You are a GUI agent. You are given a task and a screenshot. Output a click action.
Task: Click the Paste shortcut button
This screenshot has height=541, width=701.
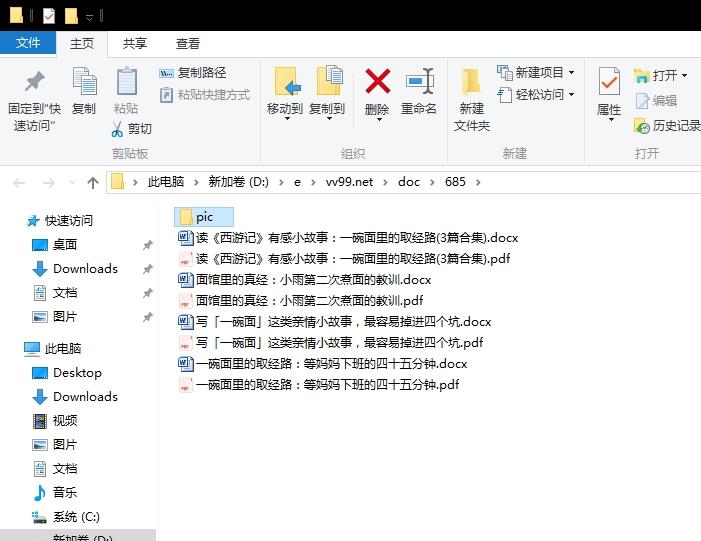click(x=205, y=95)
